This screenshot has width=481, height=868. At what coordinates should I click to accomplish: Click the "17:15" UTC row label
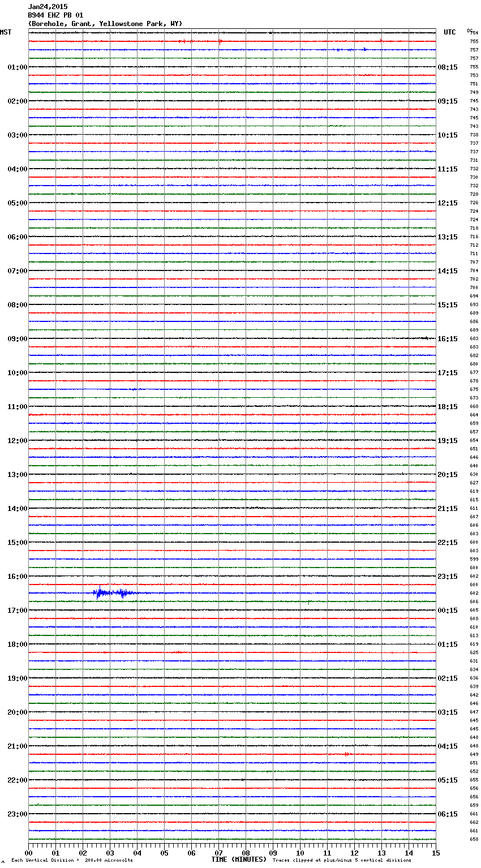(448, 373)
